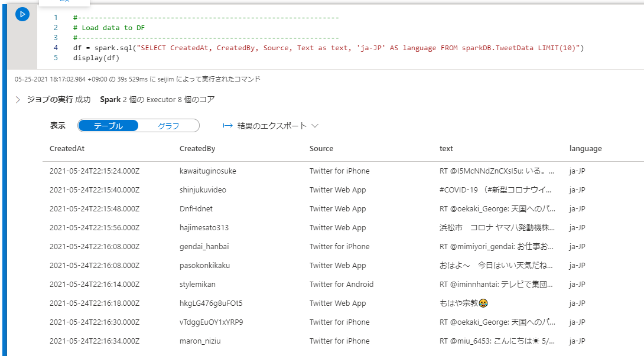The image size is (644, 356).
Task: Select cell 2021-05-24T22:16:18.000Z
Action: [95, 303]
